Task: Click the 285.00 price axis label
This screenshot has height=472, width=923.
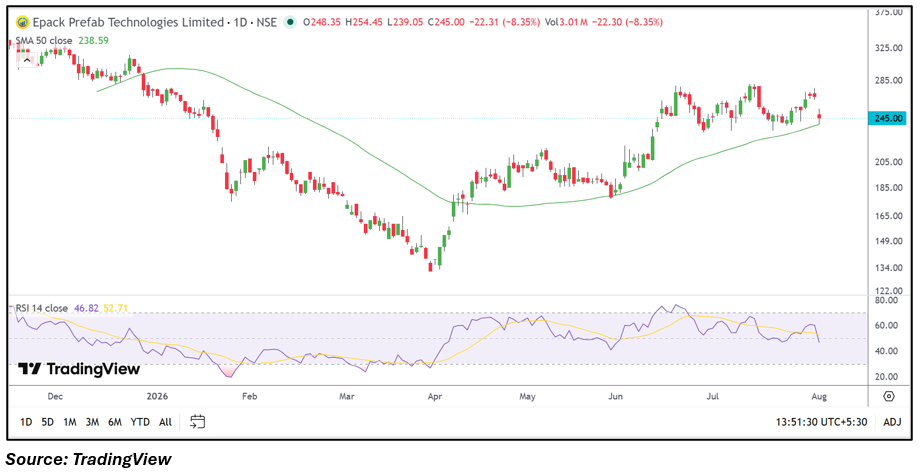Action: [889, 80]
